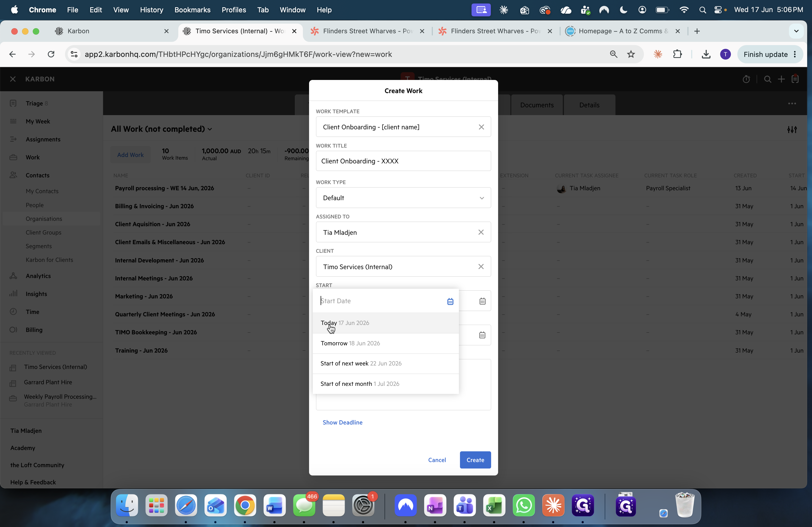
Task: Click the Finish update button
Action: tap(770, 54)
